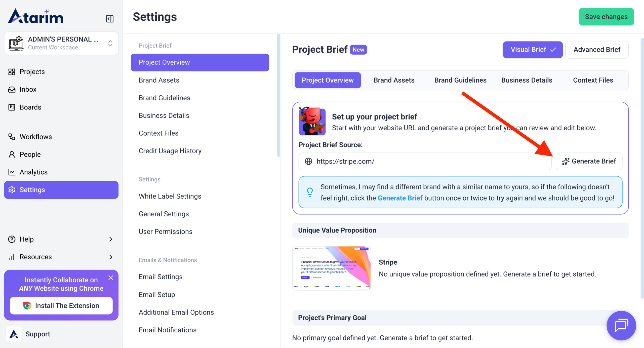Dismiss the Chrome extension promo banner

[x=111, y=278]
